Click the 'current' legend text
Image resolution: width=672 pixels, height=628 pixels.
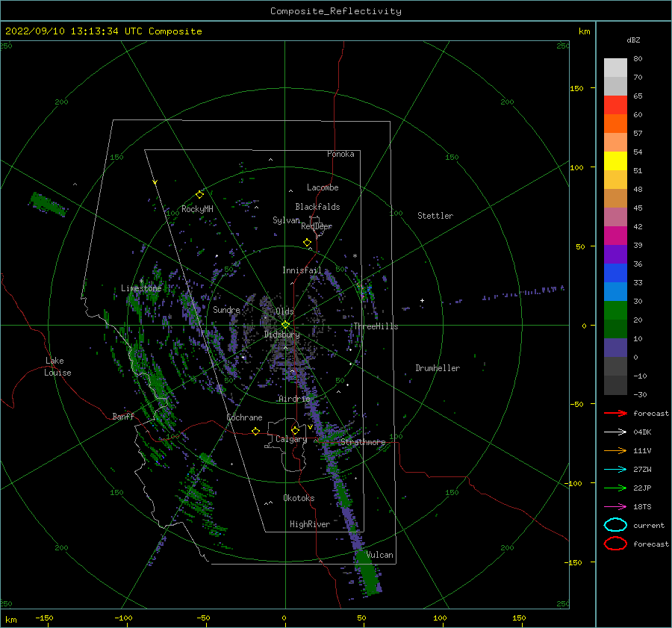(x=649, y=525)
